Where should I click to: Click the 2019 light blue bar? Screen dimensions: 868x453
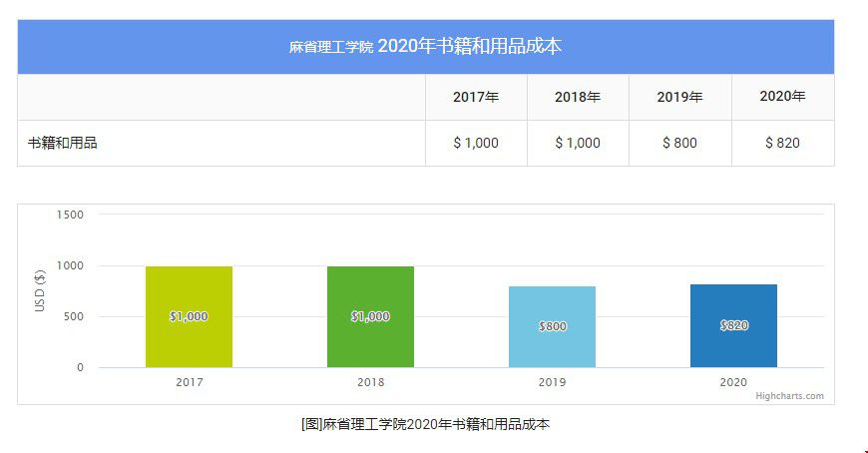(552, 326)
